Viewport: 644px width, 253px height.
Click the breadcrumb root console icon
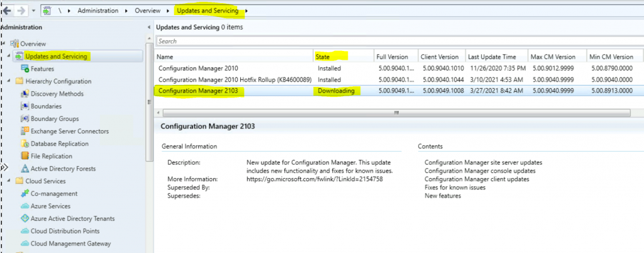click(x=47, y=11)
